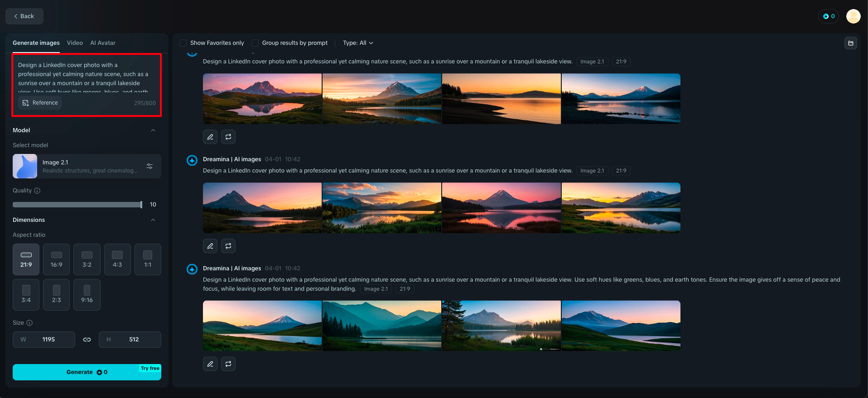
Task: Show the Size info tooltip icon
Action: pyautogui.click(x=29, y=323)
